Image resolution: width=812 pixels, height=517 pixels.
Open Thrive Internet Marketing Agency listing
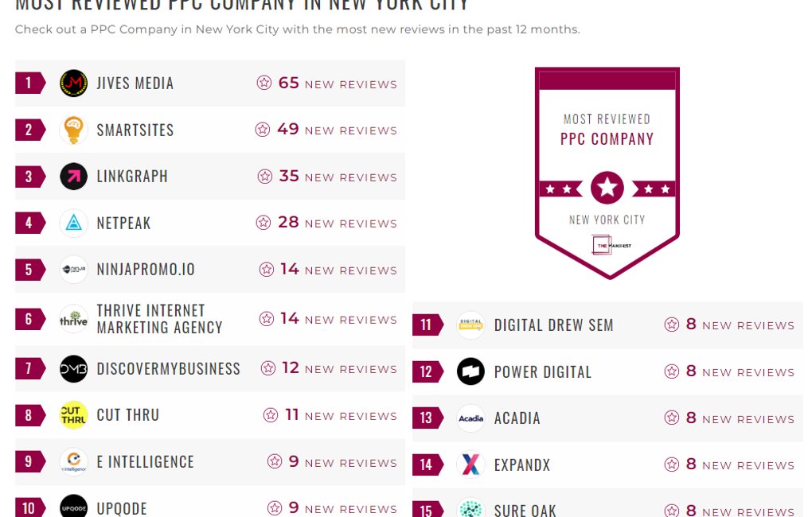tap(159, 319)
